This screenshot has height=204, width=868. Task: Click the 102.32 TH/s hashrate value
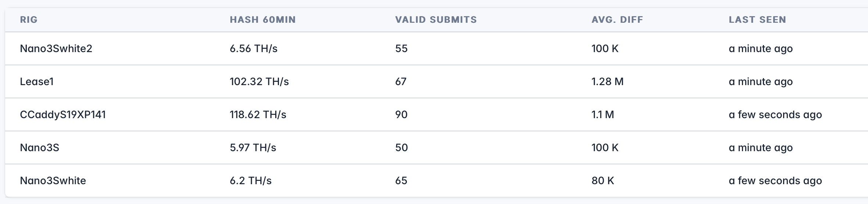pos(259,82)
